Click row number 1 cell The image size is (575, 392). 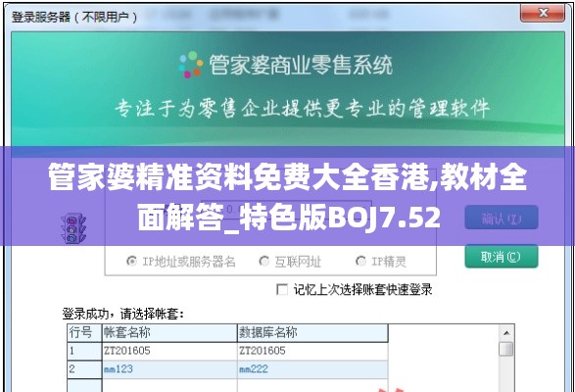click(x=84, y=351)
